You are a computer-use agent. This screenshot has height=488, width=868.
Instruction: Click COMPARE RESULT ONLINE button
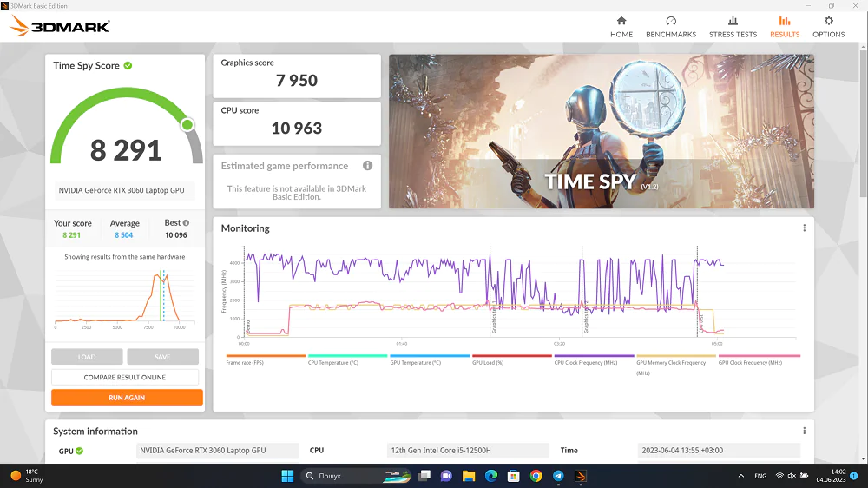(x=124, y=377)
